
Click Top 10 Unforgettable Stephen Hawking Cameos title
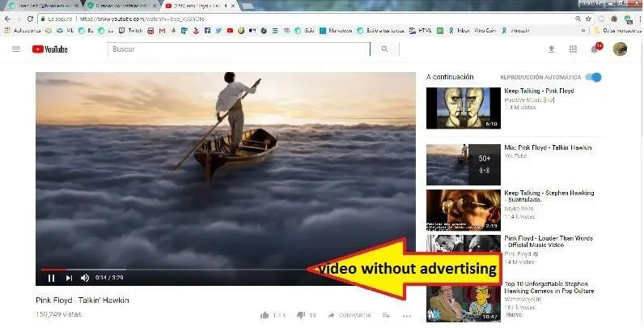[x=549, y=288]
